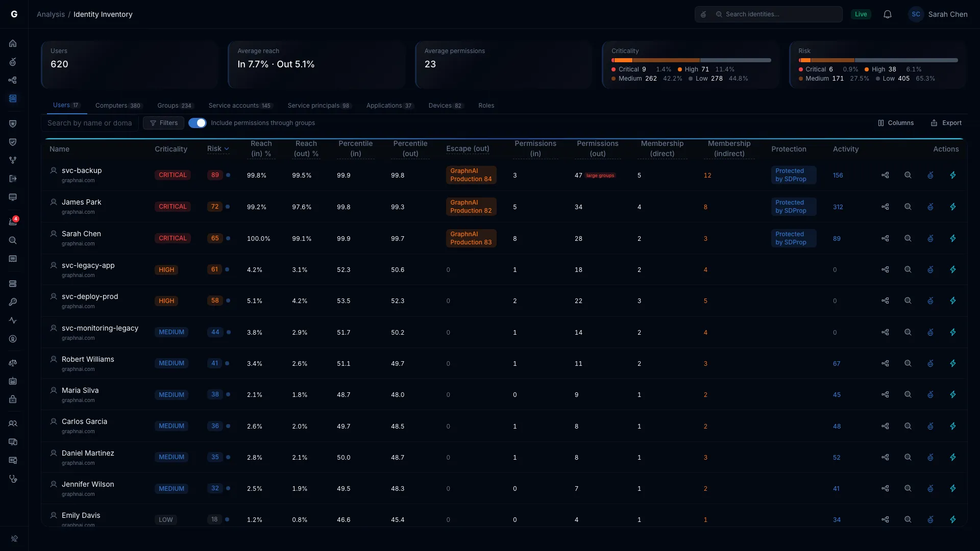Open notifications bell in top bar
The image size is (980, 551).
[888, 14]
